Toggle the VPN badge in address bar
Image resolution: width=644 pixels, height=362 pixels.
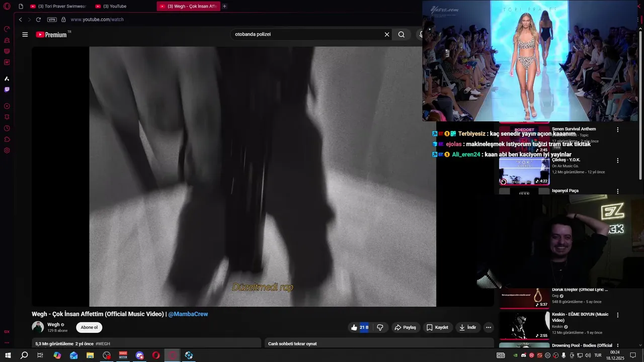click(52, 20)
